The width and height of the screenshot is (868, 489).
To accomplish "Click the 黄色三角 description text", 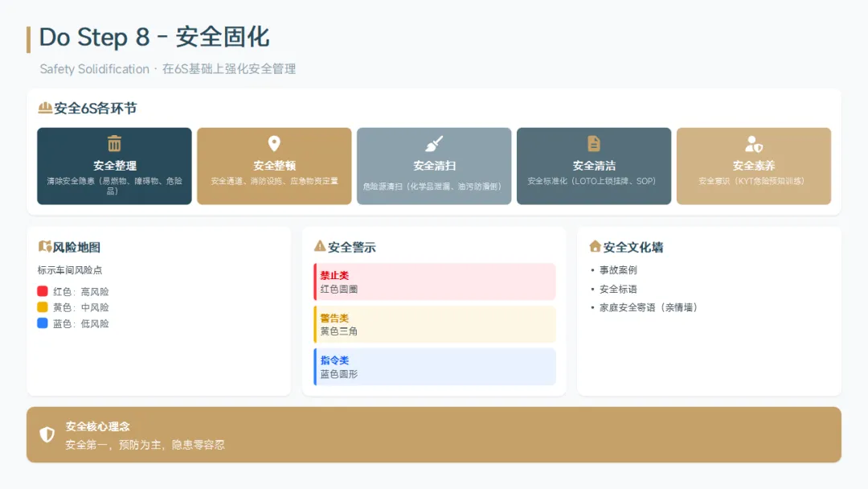I will coord(339,331).
